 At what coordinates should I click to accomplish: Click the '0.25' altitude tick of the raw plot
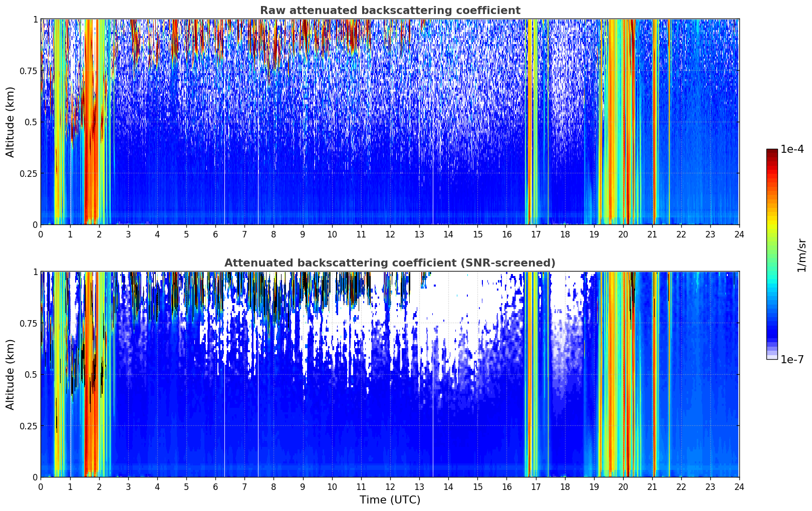[x=29, y=173]
